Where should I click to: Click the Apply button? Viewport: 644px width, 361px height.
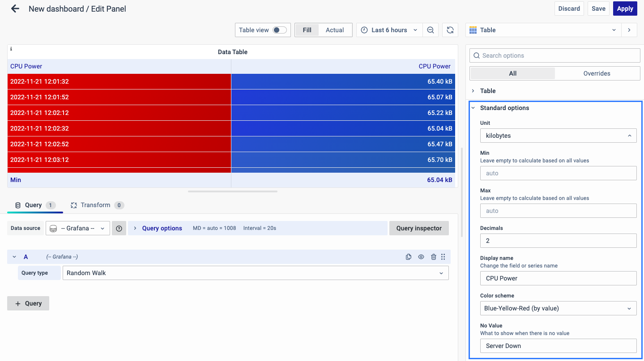(x=625, y=8)
